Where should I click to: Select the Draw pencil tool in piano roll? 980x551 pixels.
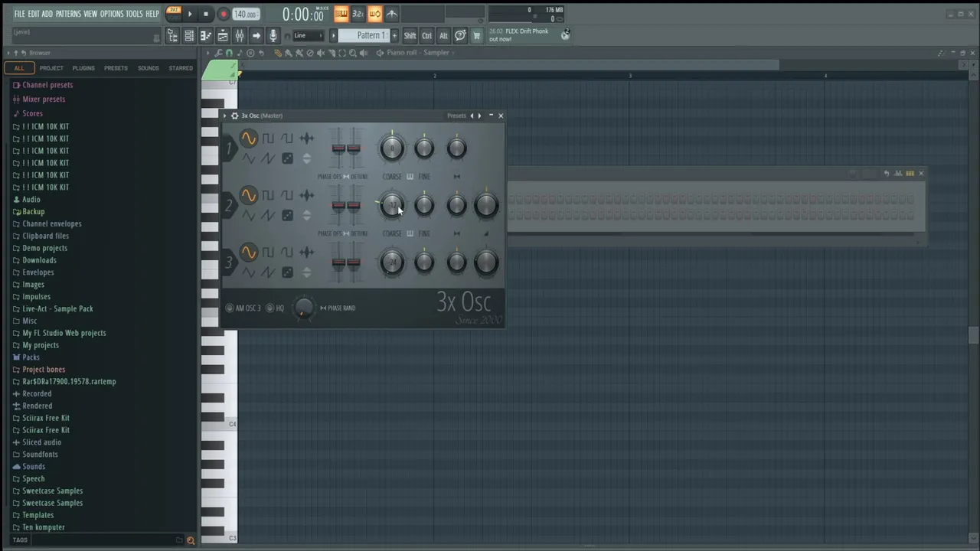click(278, 53)
